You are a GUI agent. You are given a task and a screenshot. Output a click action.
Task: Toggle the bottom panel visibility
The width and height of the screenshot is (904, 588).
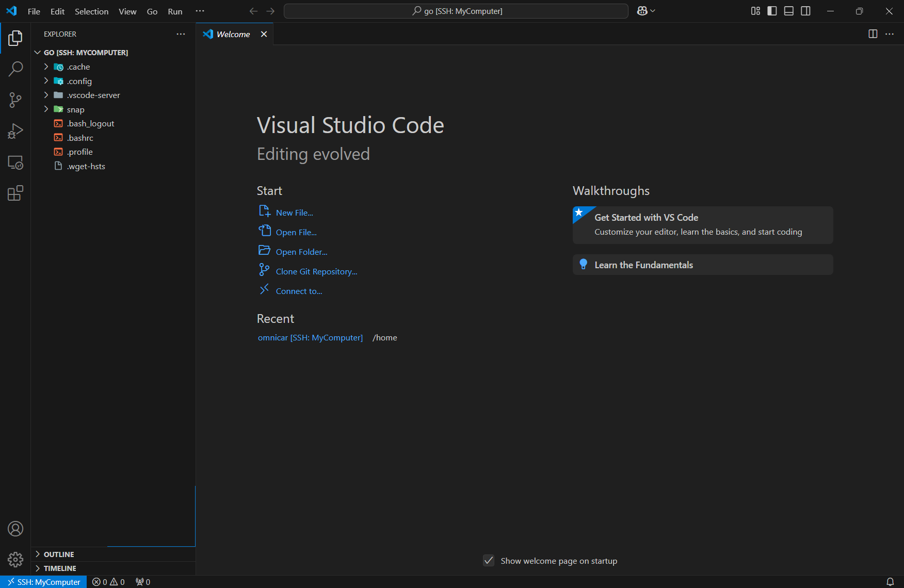tap(789, 11)
